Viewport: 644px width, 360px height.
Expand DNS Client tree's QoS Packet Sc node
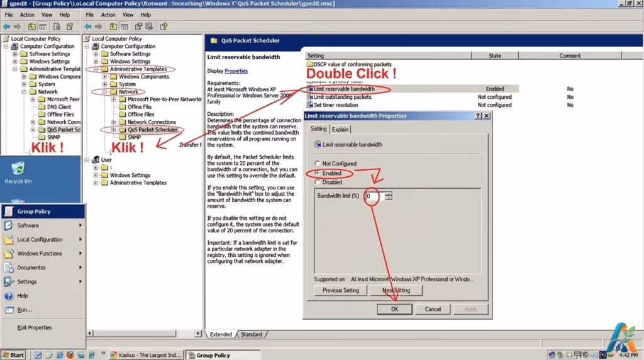pos(33,130)
